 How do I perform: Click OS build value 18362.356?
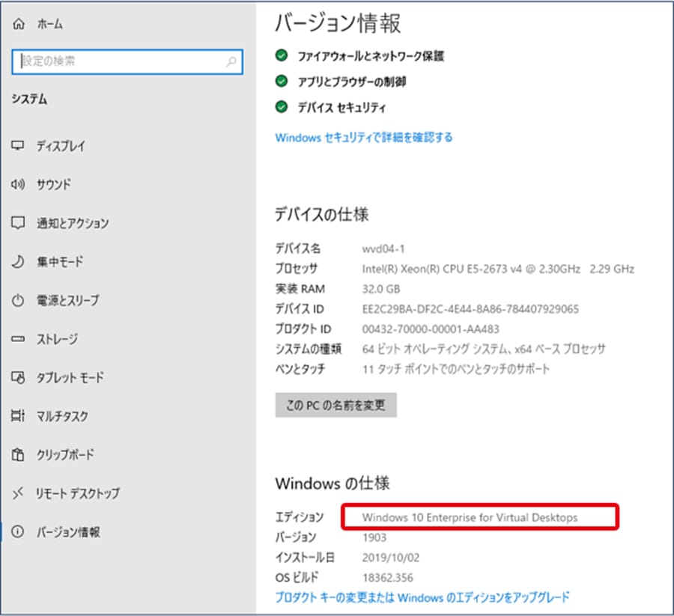tap(388, 577)
